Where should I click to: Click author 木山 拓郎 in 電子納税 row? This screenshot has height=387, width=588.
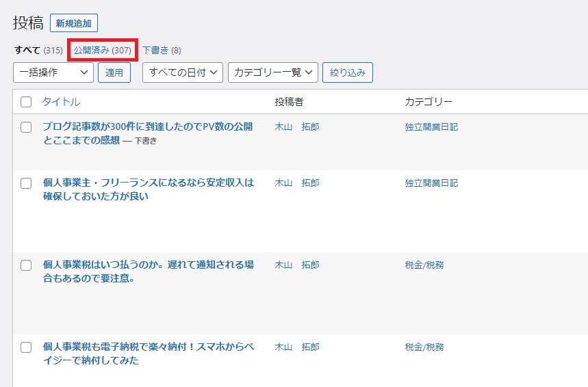coord(297,347)
